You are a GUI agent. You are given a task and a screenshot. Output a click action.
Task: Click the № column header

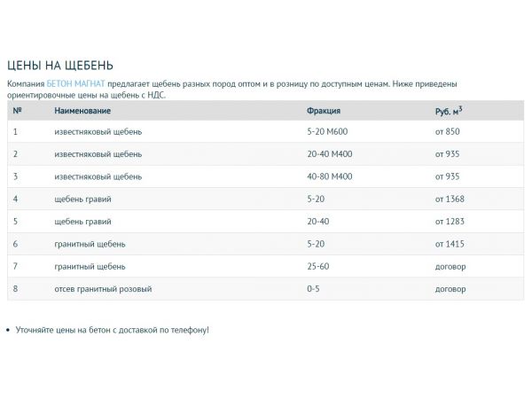[x=18, y=111]
